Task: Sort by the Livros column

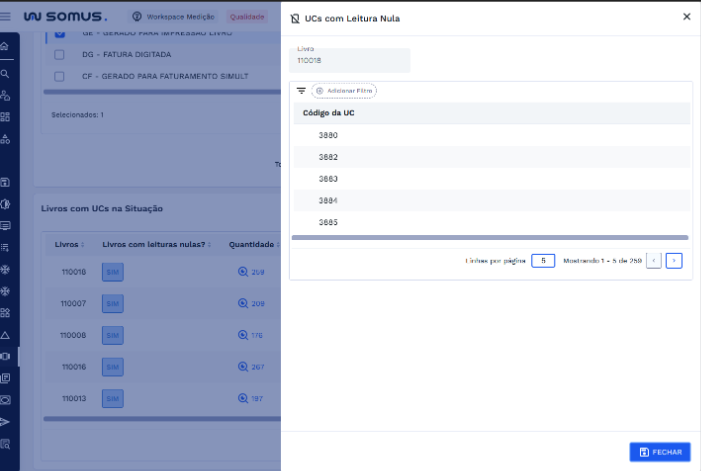Action: pyautogui.click(x=69, y=244)
